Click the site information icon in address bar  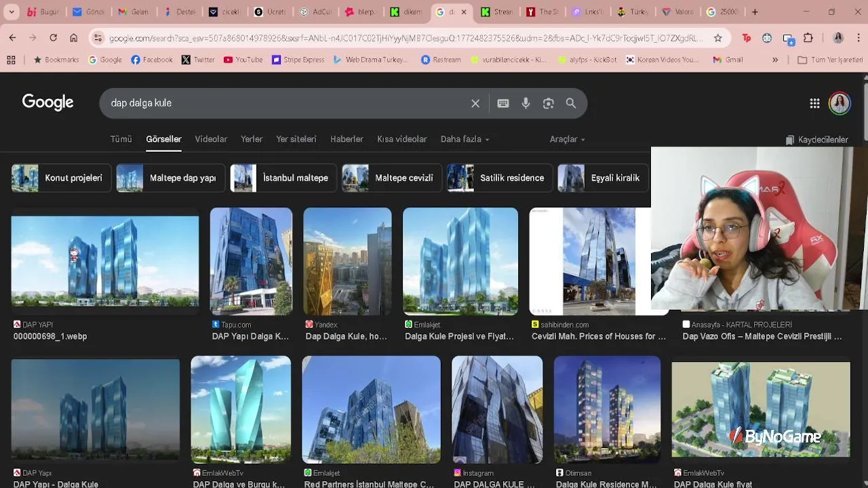(98, 38)
